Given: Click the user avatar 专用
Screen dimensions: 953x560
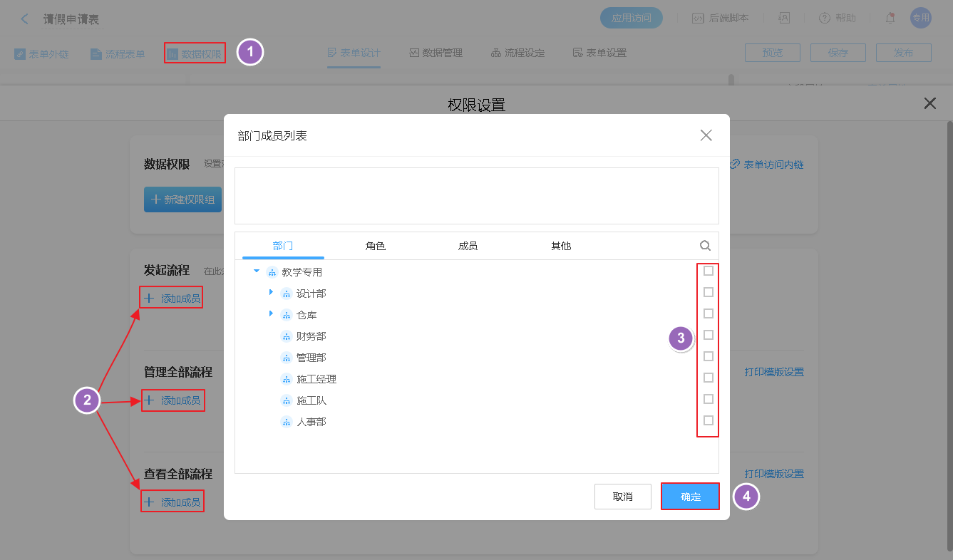Looking at the screenshot, I should pyautogui.click(x=920, y=19).
